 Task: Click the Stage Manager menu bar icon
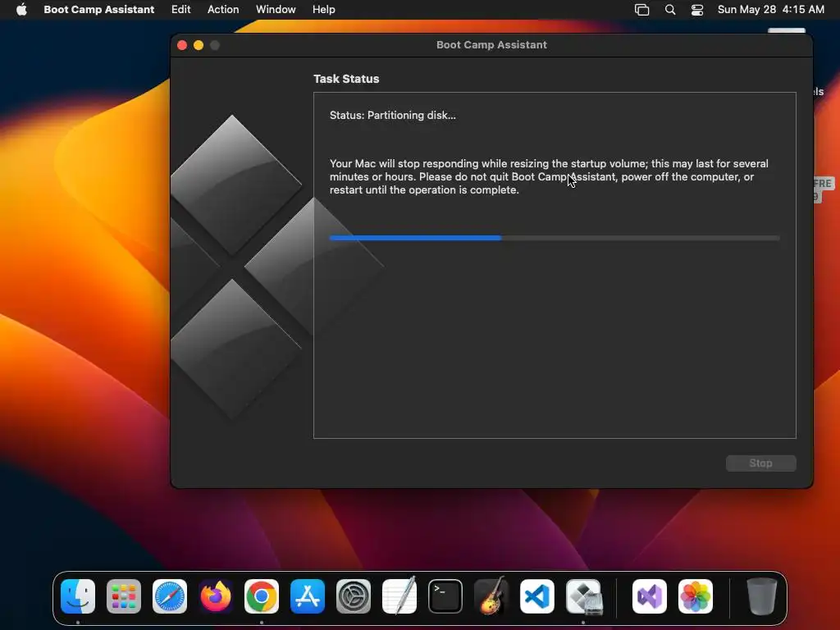[x=641, y=10]
